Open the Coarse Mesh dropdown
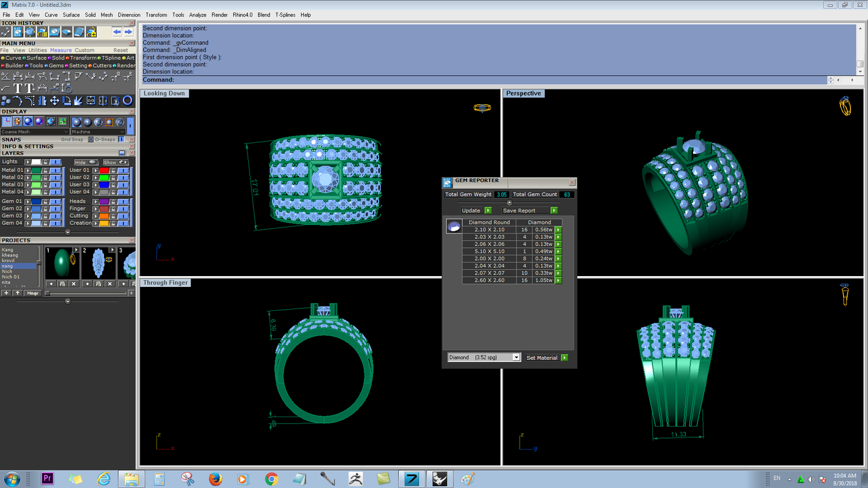868x488 pixels. point(35,132)
